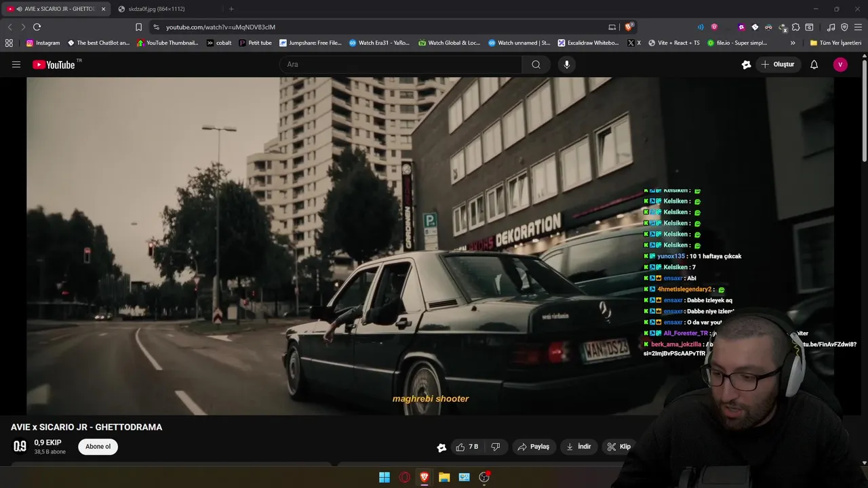
Task: Close the AVIE x SICARIO JR tab
Action: point(103,9)
